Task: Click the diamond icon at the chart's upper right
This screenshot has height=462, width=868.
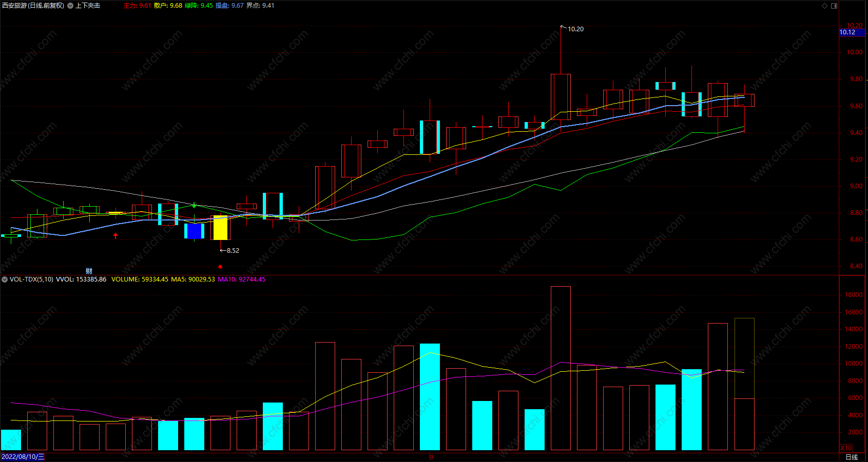Action: pyautogui.click(x=825, y=6)
